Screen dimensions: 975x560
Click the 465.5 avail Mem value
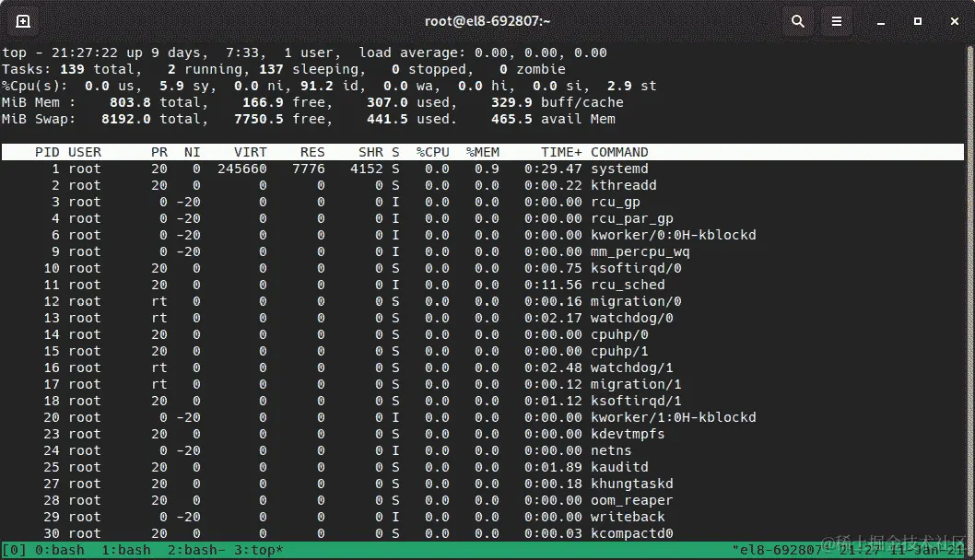click(x=554, y=119)
